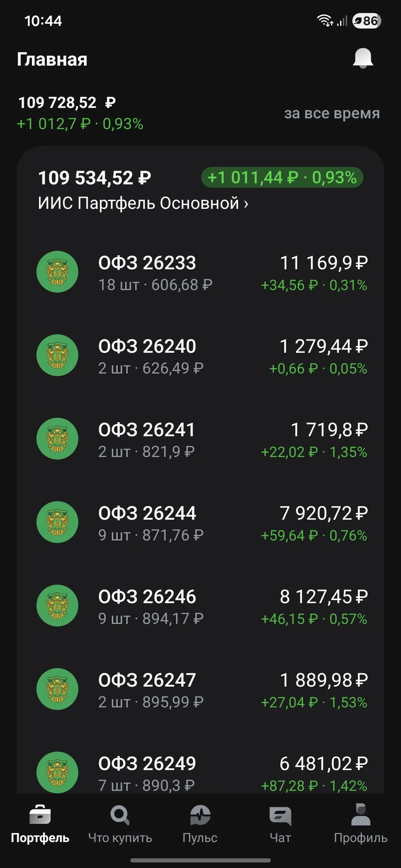
Task: Tap the ОФЗ 26246 bond emblem icon
Action: point(57,606)
